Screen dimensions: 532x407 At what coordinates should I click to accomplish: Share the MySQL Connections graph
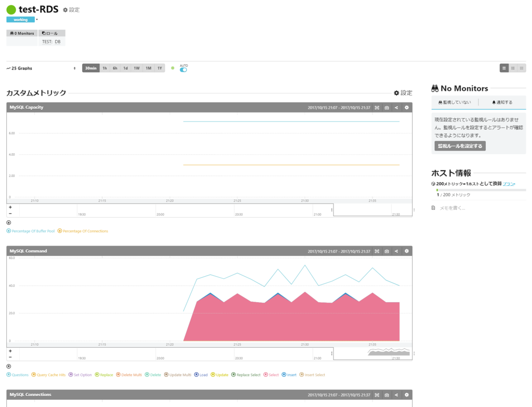tap(396, 395)
